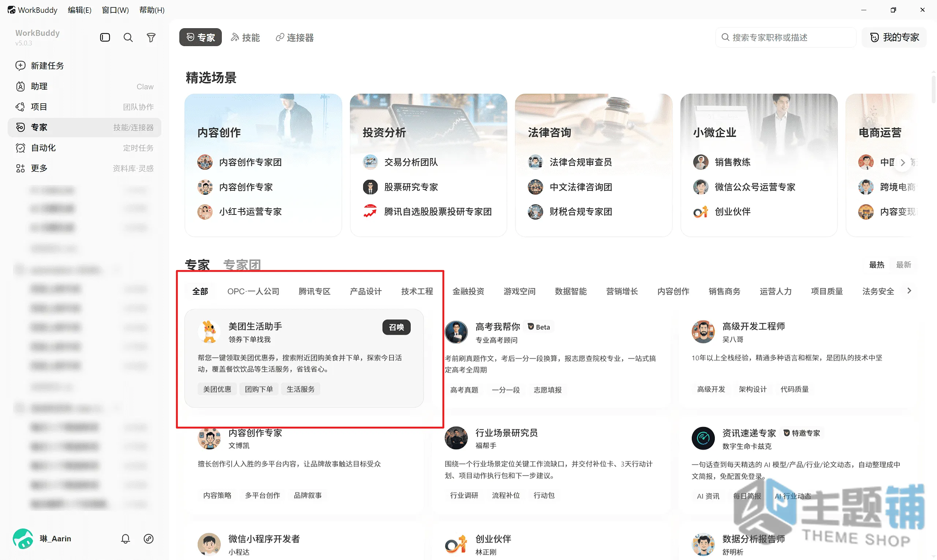Click the filter funnel icon

[x=151, y=37]
